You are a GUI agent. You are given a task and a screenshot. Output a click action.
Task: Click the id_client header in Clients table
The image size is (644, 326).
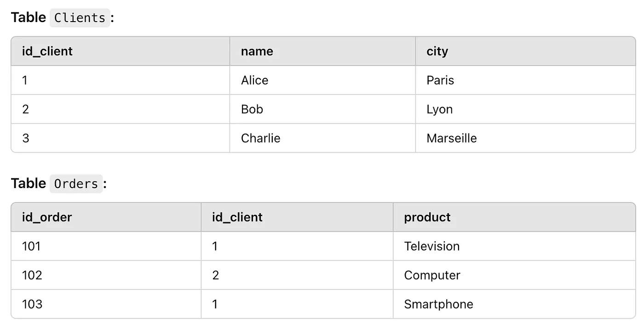121,51
